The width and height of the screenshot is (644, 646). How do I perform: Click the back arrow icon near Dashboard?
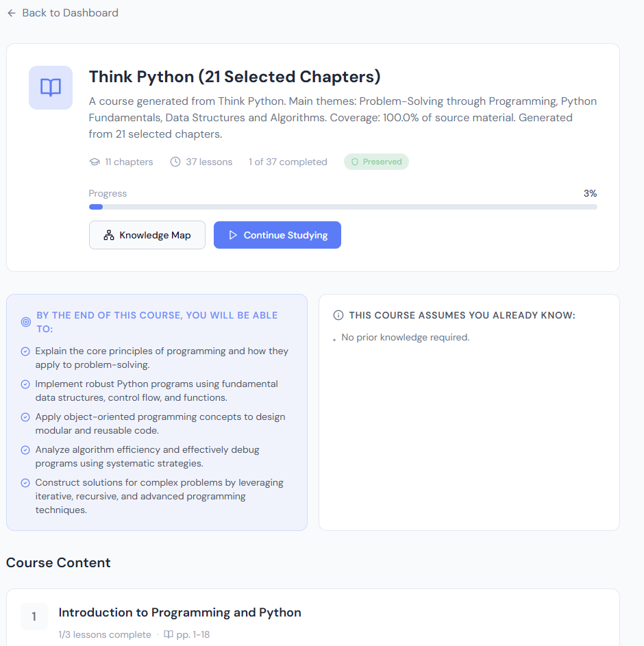[12, 13]
